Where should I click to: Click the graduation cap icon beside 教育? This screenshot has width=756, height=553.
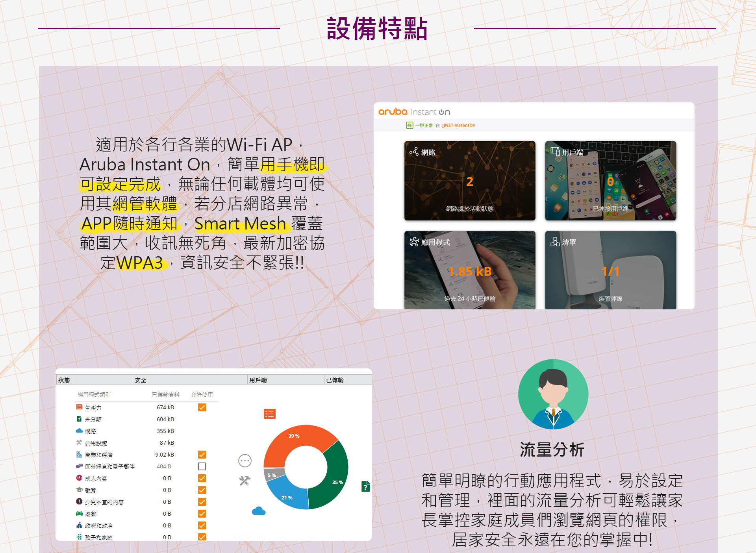point(79,490)
